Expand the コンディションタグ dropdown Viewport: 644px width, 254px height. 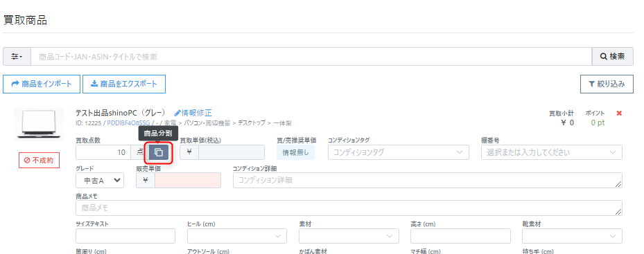point(399,152)
